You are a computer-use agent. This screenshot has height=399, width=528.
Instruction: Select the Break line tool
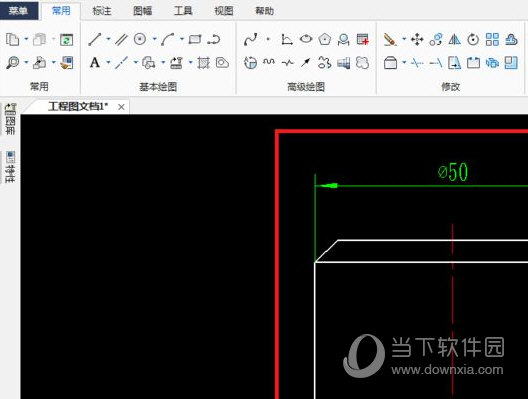[287, 63]
